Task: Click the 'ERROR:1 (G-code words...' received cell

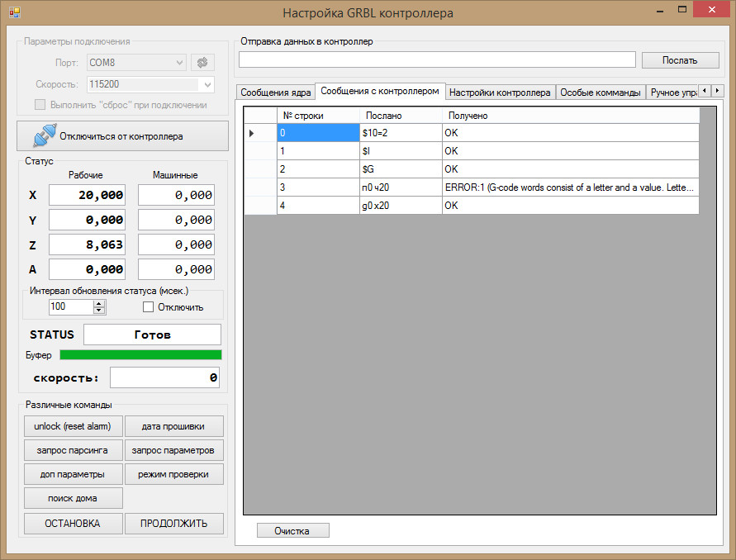Action: (x=571, y=187)
